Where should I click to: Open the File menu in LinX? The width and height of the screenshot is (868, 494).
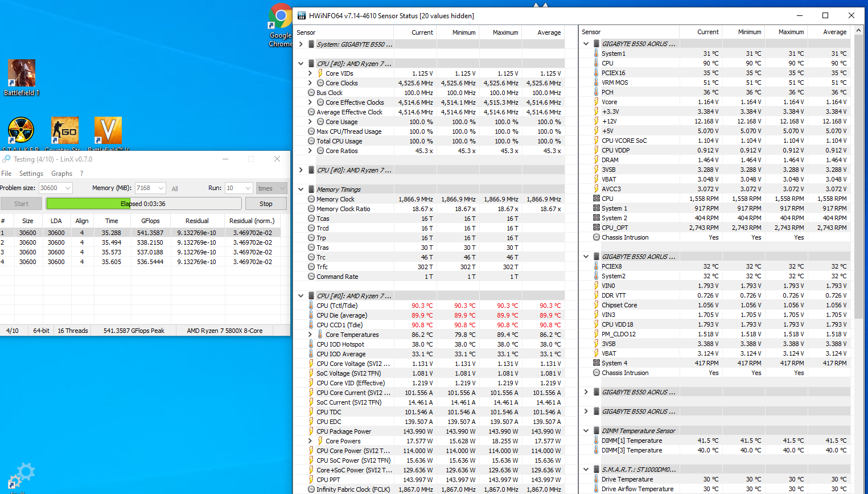[x=6, y=174]
